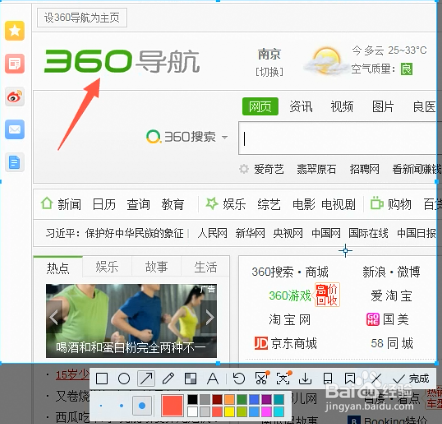The height and width of the screenshot is (424, 442).
Task: Choose the medium brush size dot
Action: coord(122,406)
